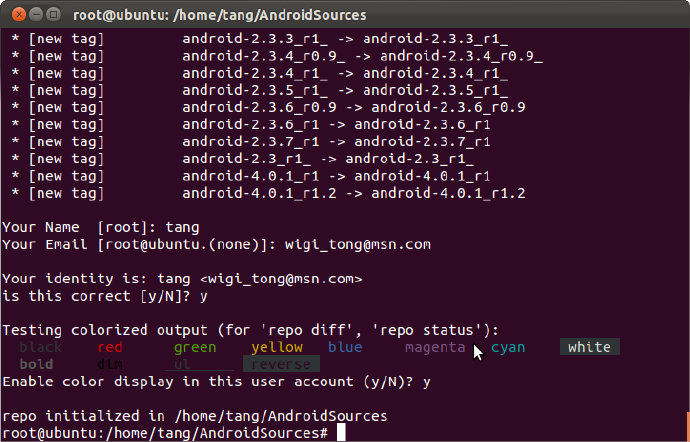Click the underlined 'ul' sample text

pos(182,364)
